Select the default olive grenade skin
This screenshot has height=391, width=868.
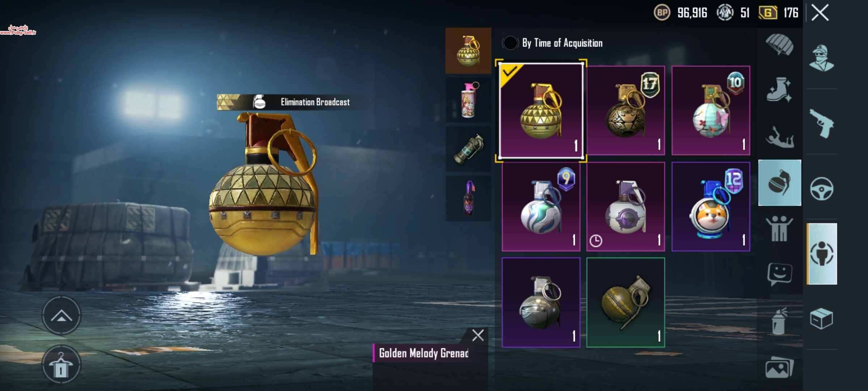coord(626,303)
